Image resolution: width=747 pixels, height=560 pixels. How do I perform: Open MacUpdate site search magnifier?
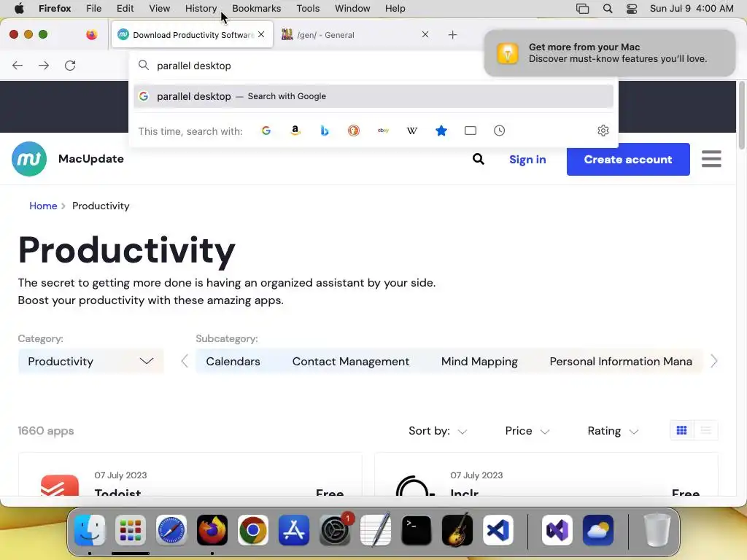click(479, 159)
